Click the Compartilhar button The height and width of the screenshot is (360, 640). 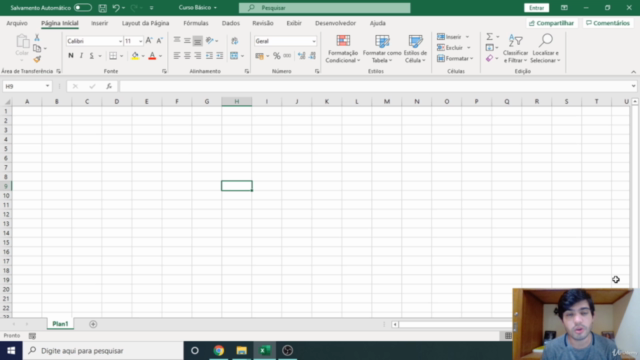point(551,23)
